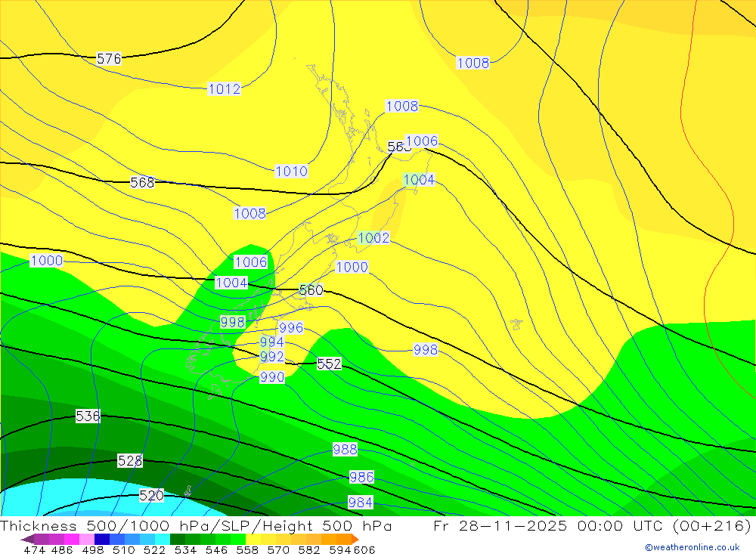Click the 568 height contour label

(143, 182)
